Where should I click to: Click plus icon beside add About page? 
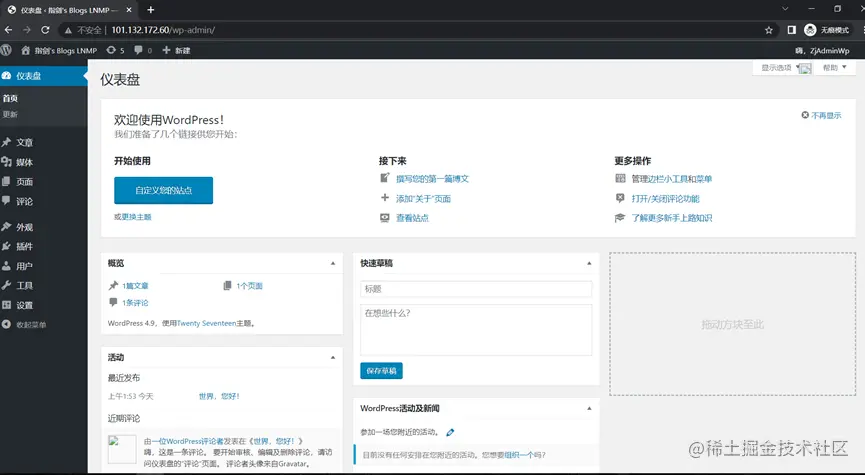[x=385, y=198]
